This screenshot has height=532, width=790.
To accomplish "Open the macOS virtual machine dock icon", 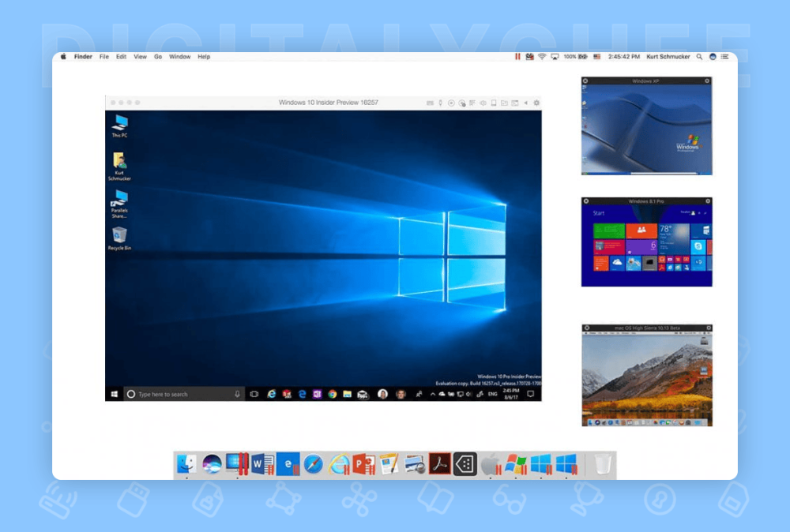I will [x=491, y=464].
